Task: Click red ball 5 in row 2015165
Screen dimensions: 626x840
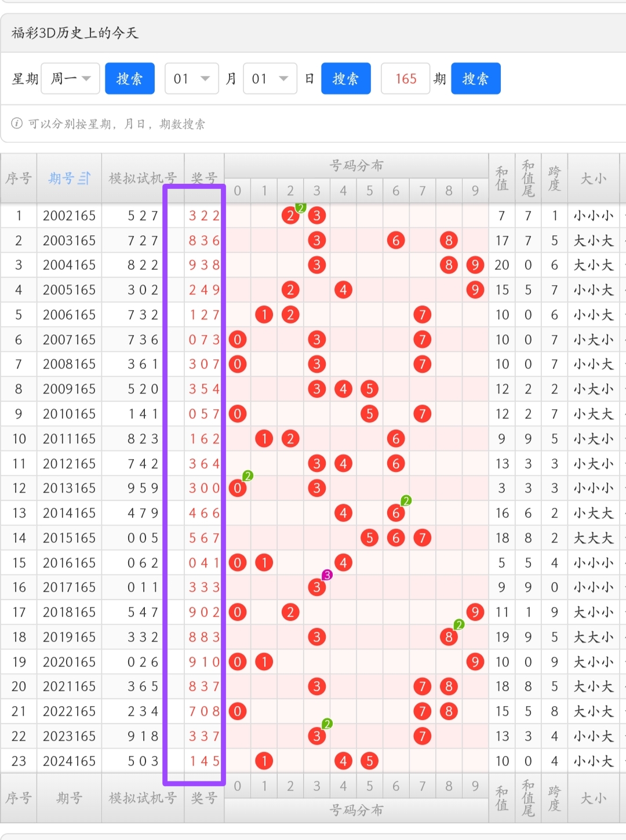Action: pyautogui.click(x=370, y=538)
